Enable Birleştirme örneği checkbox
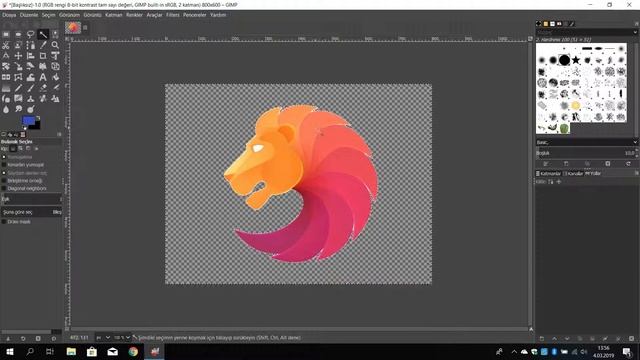640x360 pixels. click(4, 181)
